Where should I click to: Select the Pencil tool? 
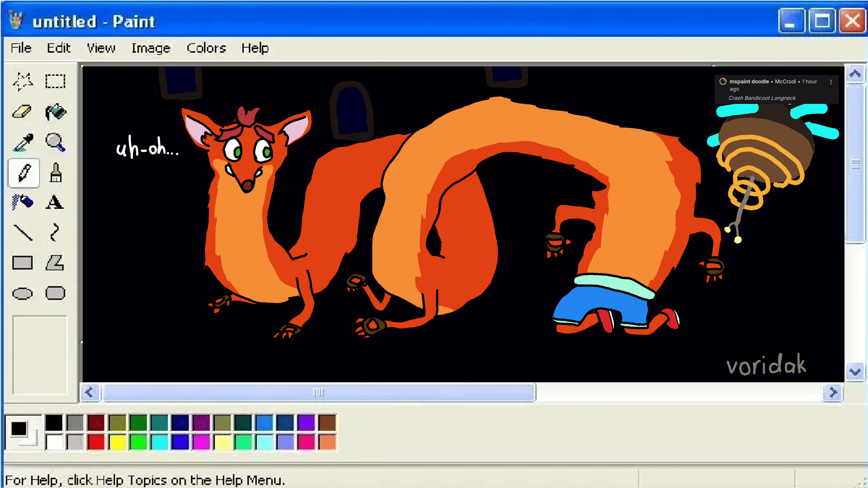(24, 173)
